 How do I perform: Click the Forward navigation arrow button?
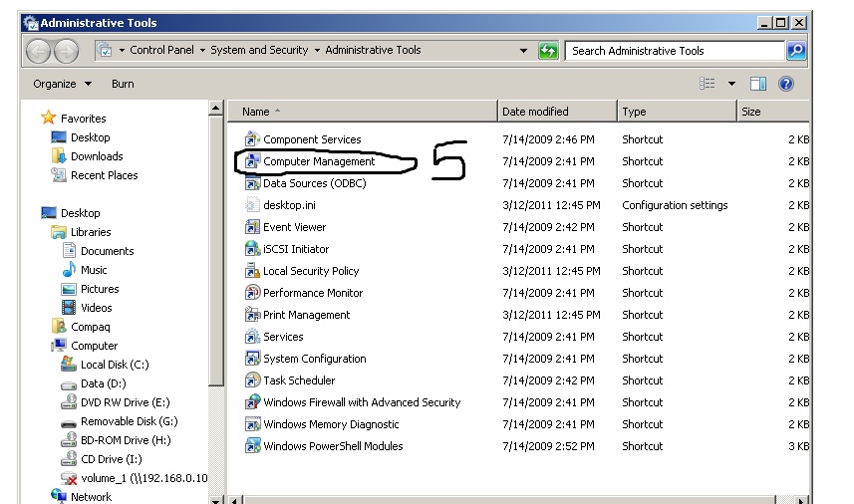coord(67,51)
